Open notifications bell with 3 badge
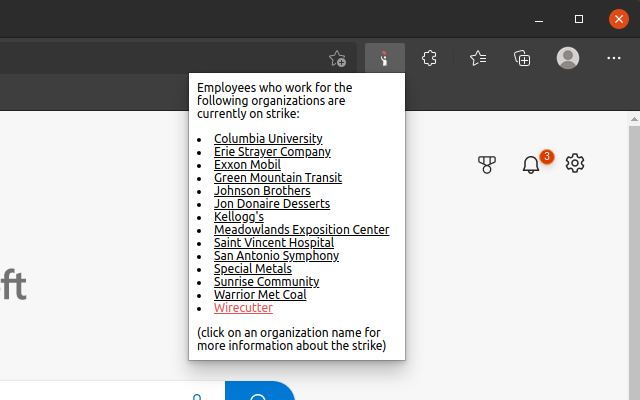The height and width of the screenshot is (400, 640). coord(531,164)
